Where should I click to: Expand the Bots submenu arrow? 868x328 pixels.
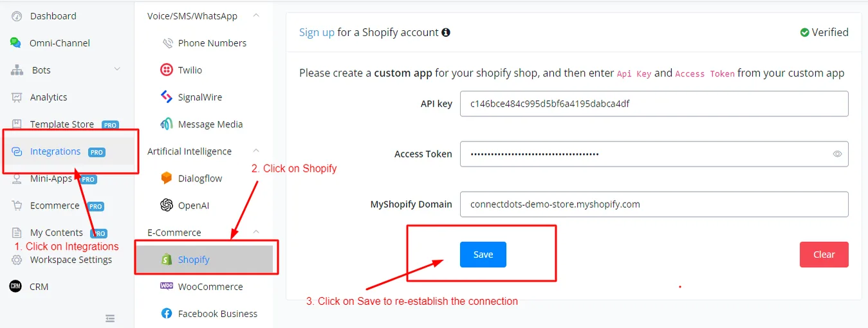tap(117, 69)
